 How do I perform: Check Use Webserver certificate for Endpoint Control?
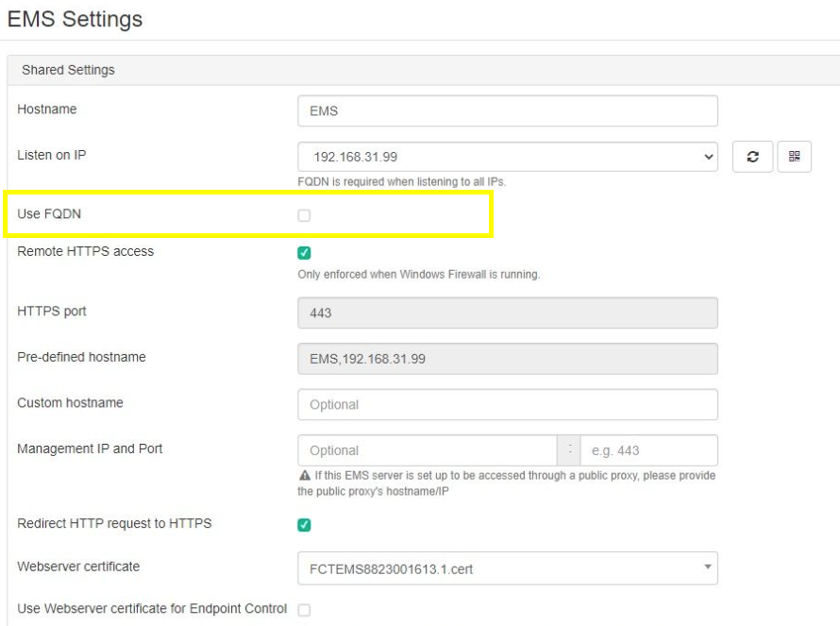pos(304,610)
